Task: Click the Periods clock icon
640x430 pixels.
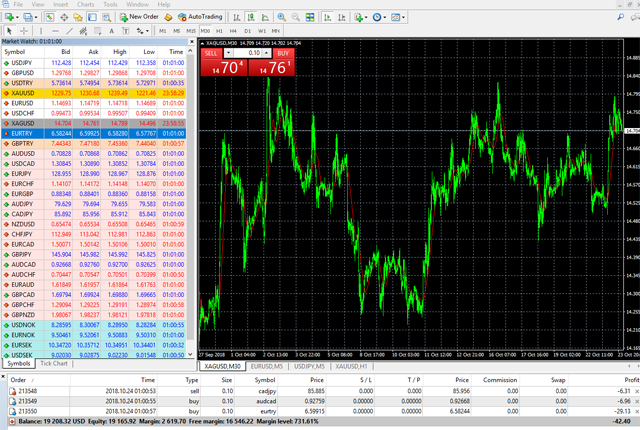Action: [377, 17]
